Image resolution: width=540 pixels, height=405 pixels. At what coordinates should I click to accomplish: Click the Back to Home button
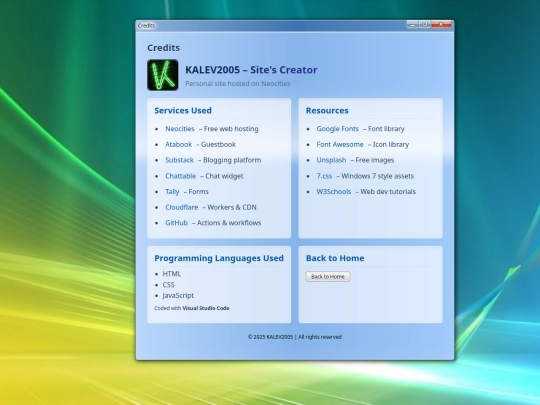coord(328,277)
